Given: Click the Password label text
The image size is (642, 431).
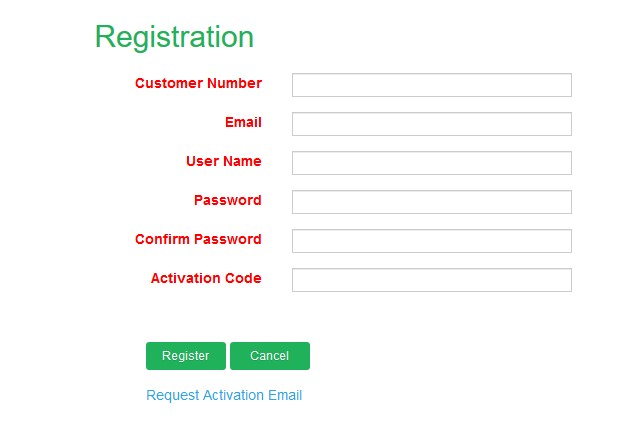Looking at the screenshot, I should pyautogui.click(x=227, y=200).
